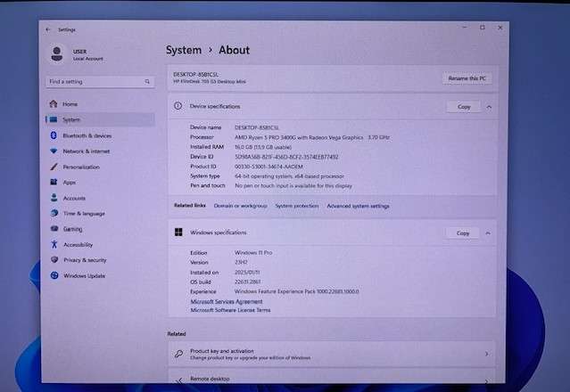Viewport: 570px width, 392px height.
Task: Open the Apps settings section
Action: coord(69,183)
